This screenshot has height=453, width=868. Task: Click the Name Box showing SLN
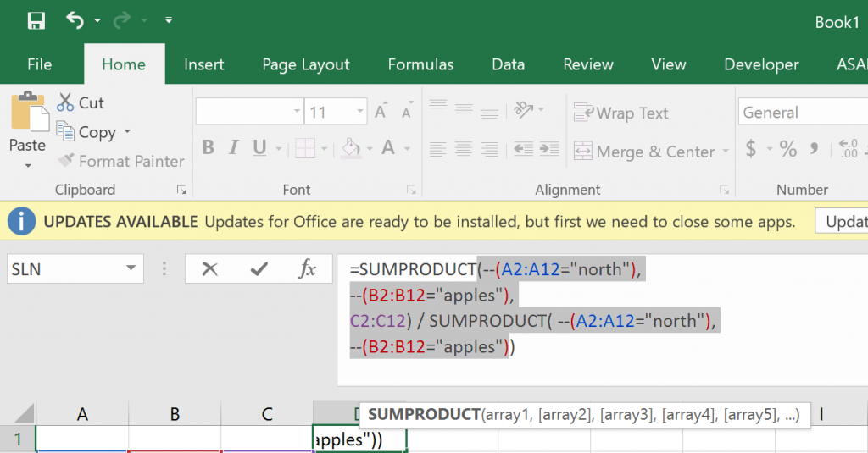click(75, 268)
